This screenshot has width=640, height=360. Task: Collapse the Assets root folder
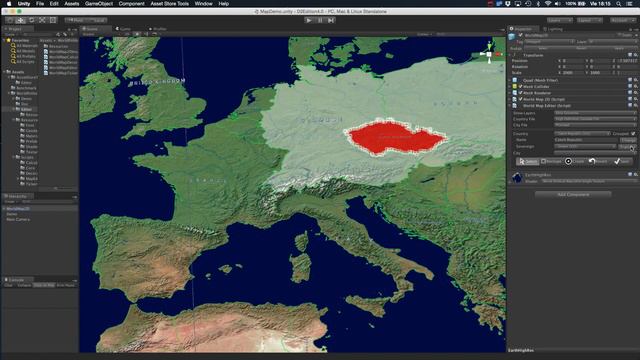click(4, 72)
